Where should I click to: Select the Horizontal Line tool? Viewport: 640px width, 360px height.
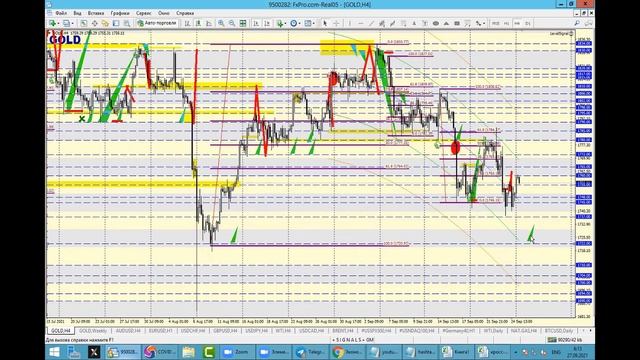360,23
